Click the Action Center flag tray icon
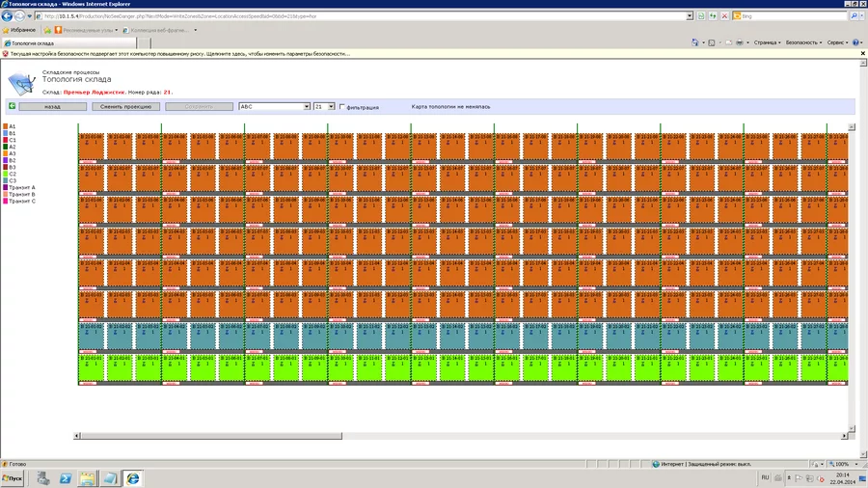 (x=799, y=478)
